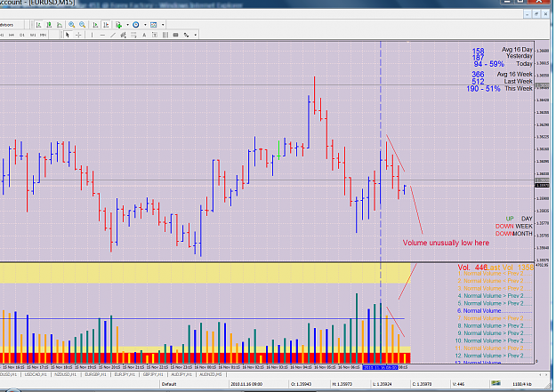Open the EURJPY,H1 chart tab
This screenshot has height=392, width=556.
125,374
